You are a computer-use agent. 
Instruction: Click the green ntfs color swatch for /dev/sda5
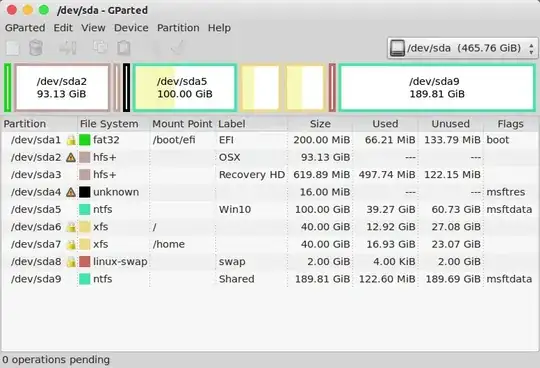(85, 210)
